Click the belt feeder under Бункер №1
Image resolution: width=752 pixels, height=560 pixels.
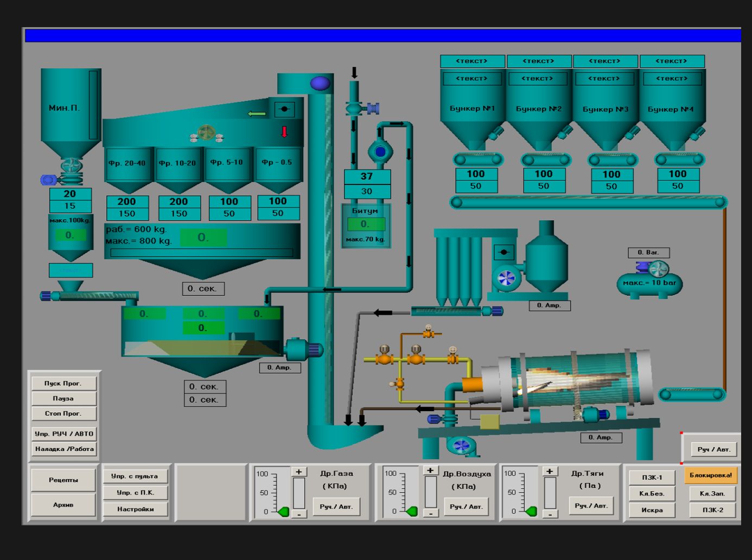pyautogui.click(x=477, y=160)
